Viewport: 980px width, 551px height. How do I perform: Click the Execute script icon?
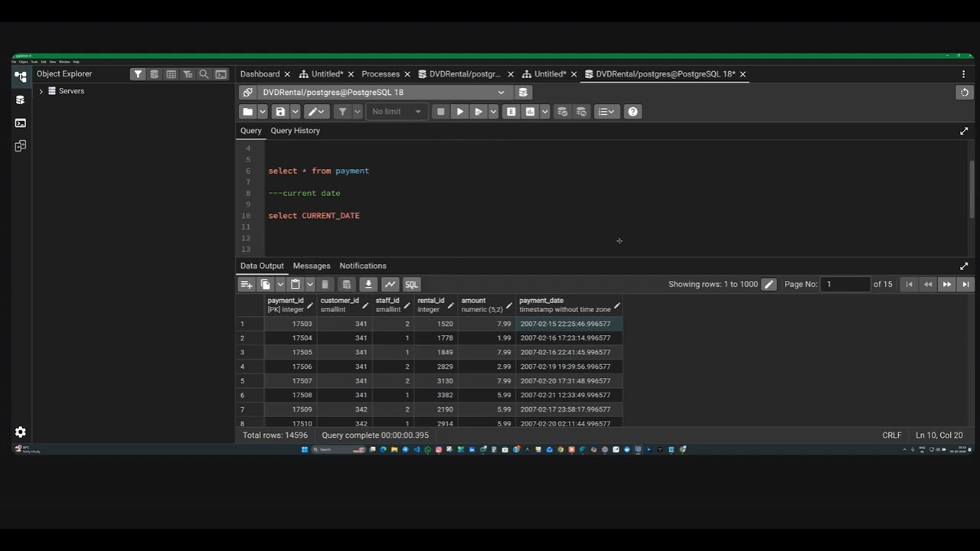[x=479, y=112]
